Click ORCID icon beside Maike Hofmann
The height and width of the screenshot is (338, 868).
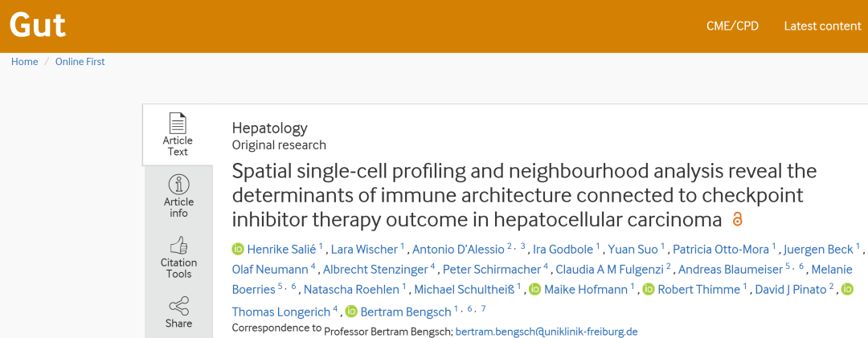click(x=534, y=289)
